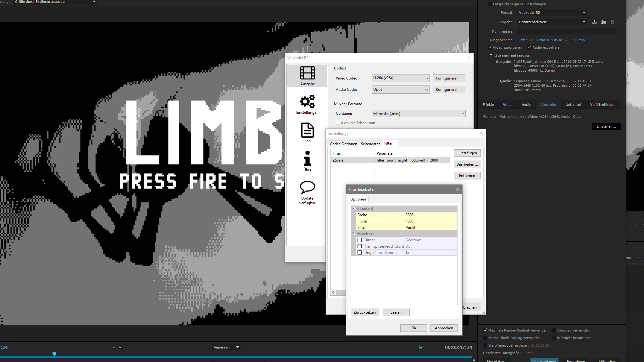Click the save preset icon next to Vorgabe
644x362 pixels.
(594, 22)
